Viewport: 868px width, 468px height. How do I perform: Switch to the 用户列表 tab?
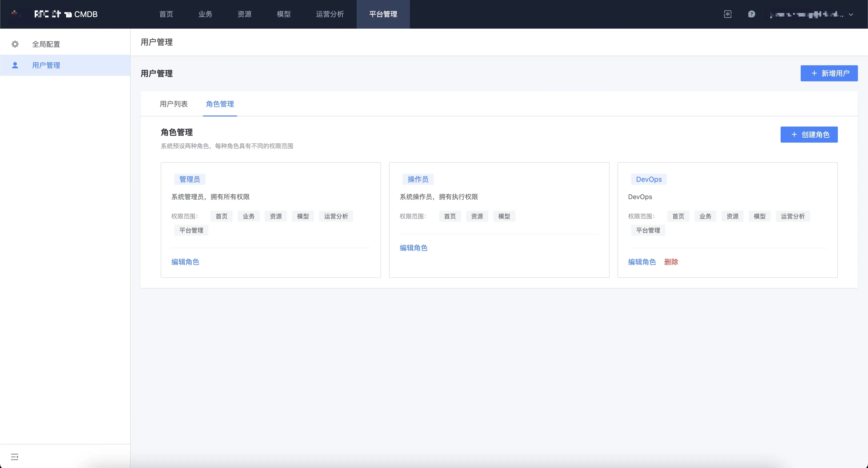coord(174,104)
